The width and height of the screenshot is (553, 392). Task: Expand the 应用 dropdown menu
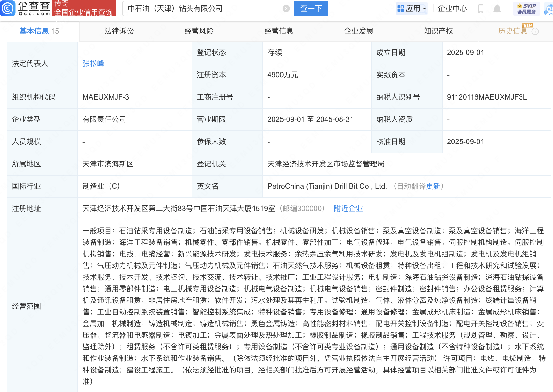coord(412,9)
